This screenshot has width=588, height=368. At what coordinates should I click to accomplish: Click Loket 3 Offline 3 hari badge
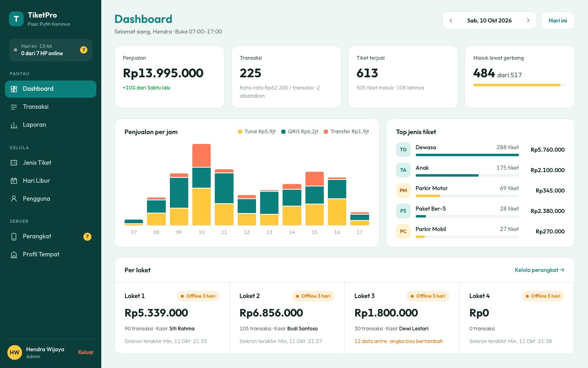pyautogui.click(x=428, y=296)
